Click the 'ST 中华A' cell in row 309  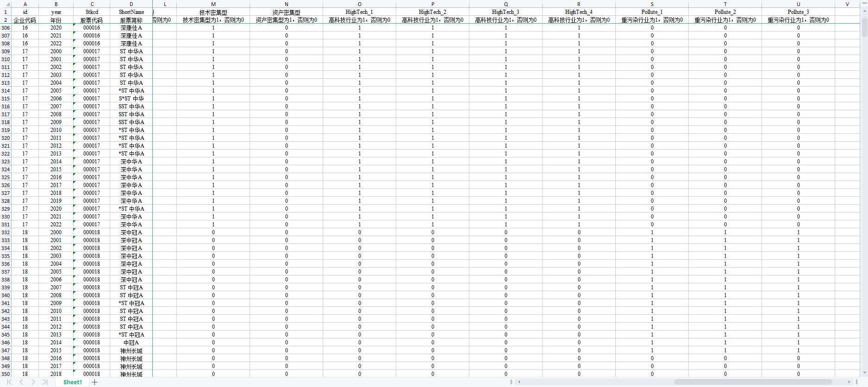(131, 51)
